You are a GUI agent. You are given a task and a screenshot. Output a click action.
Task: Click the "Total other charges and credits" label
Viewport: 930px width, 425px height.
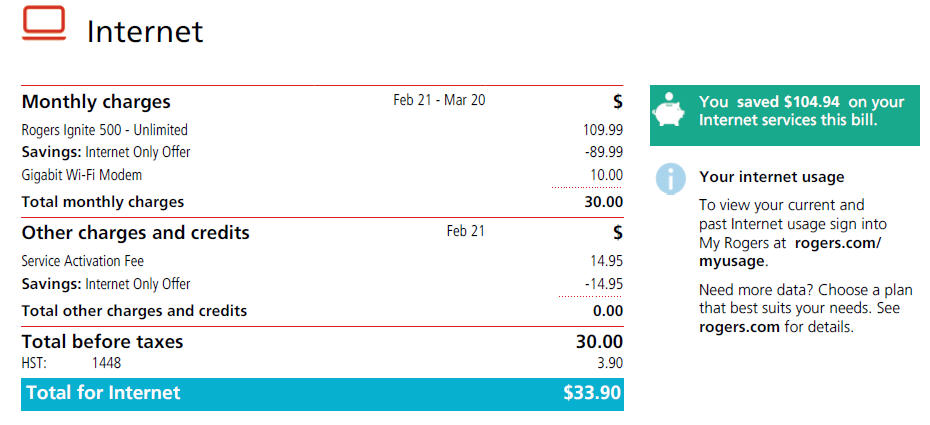click(134, 311)
